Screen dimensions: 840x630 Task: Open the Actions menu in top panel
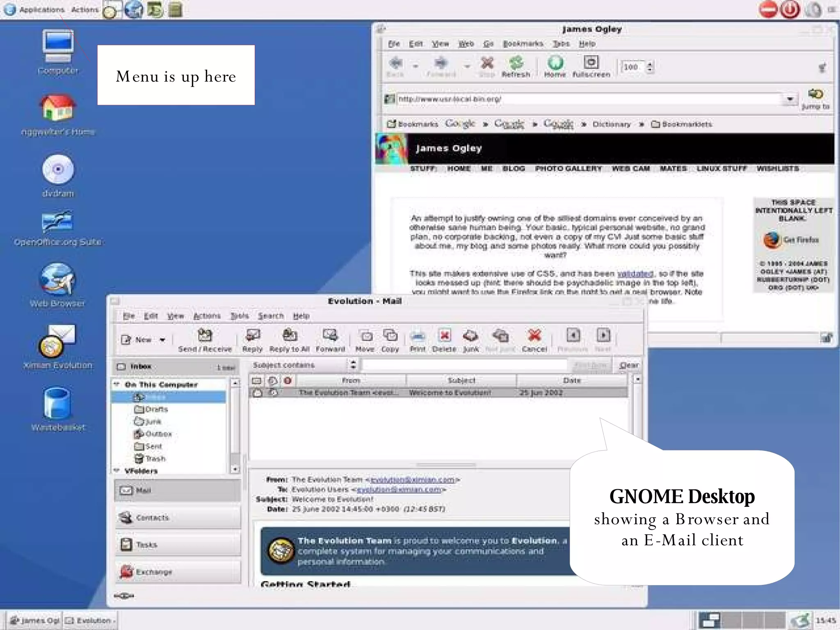tap(84, 9)
